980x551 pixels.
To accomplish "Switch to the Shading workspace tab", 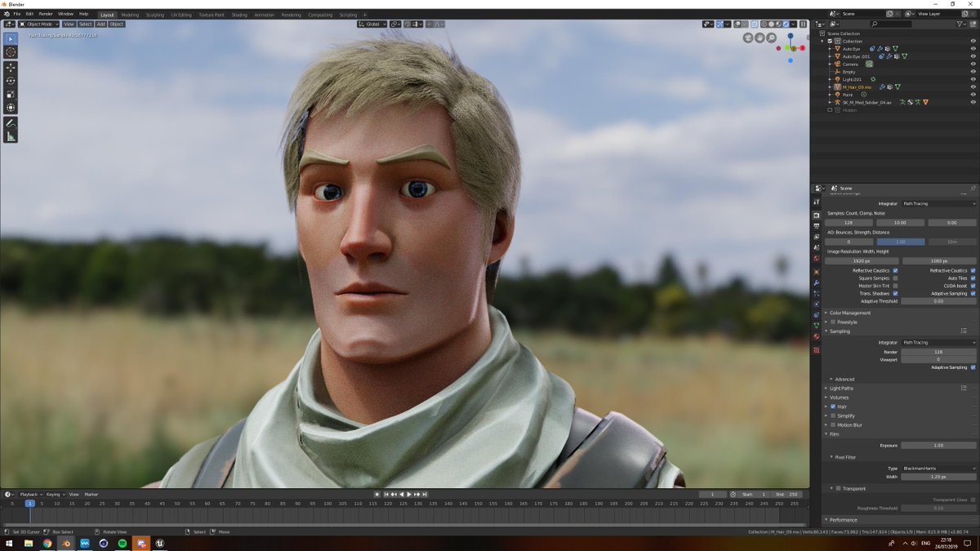I will (x=239, y=15).
